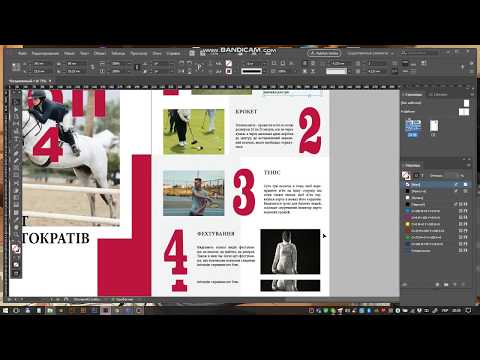Click the stroke color box in the control bar
The image size is (480, 360).
(x=229, y=71)
